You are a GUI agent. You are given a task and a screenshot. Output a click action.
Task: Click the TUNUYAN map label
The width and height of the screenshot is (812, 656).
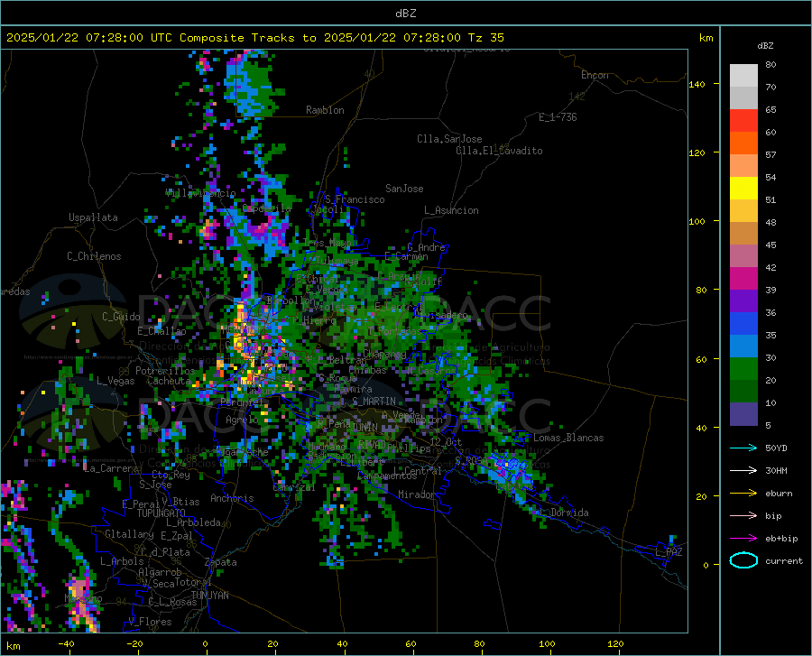(209, 596)
